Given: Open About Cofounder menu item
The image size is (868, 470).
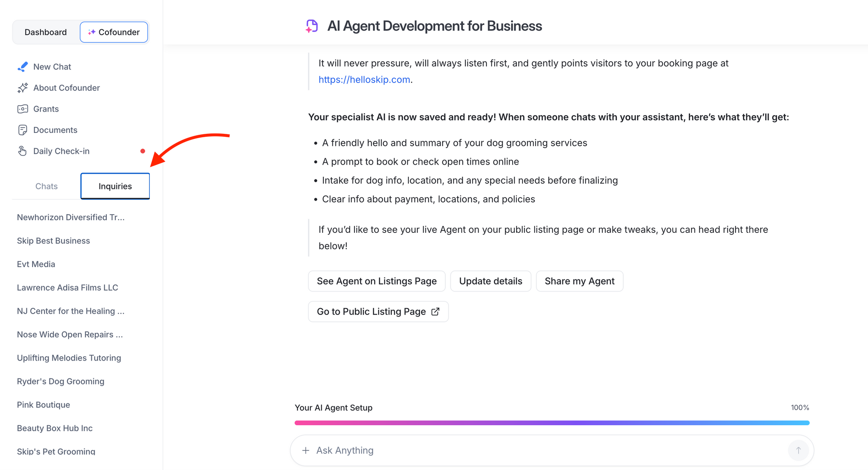Looking at the screenshot, I should click(x=66, y=88).
